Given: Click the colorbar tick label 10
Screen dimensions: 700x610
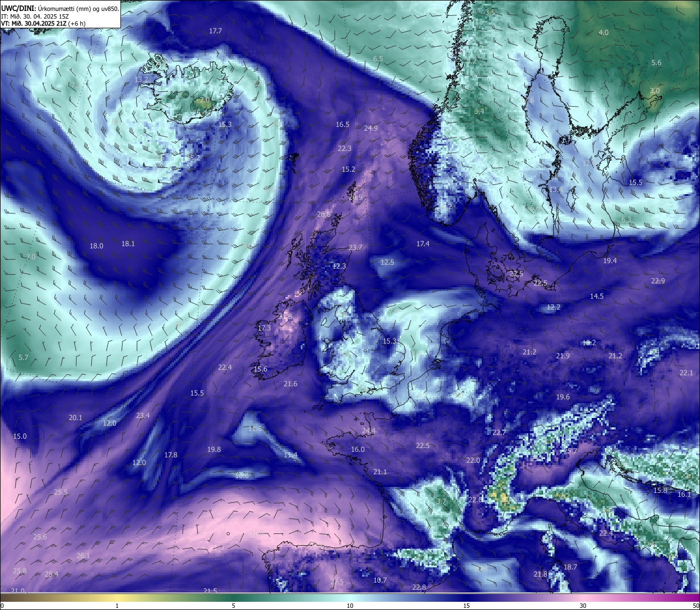Looking at the screenshot, I should [350, 606].
